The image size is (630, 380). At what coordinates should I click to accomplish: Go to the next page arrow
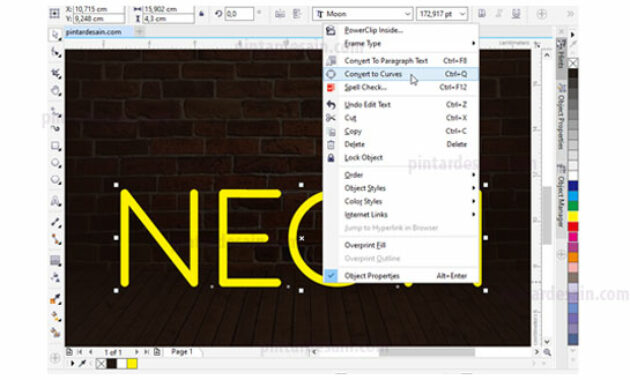tap(137, 352)
